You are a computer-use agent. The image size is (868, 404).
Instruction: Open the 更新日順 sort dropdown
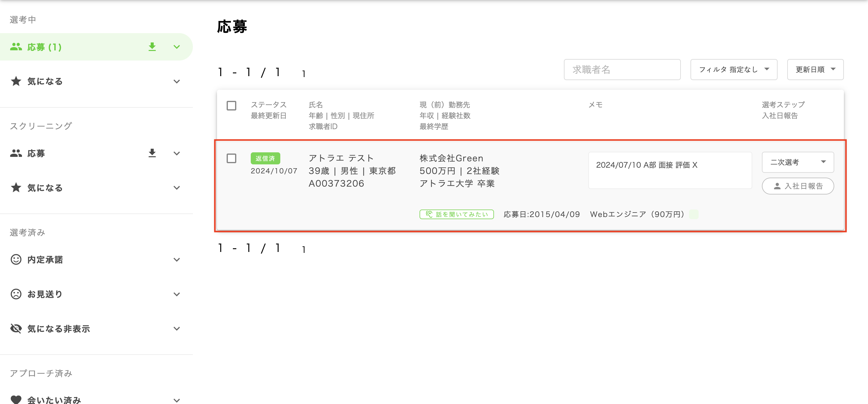click(815, 70)
